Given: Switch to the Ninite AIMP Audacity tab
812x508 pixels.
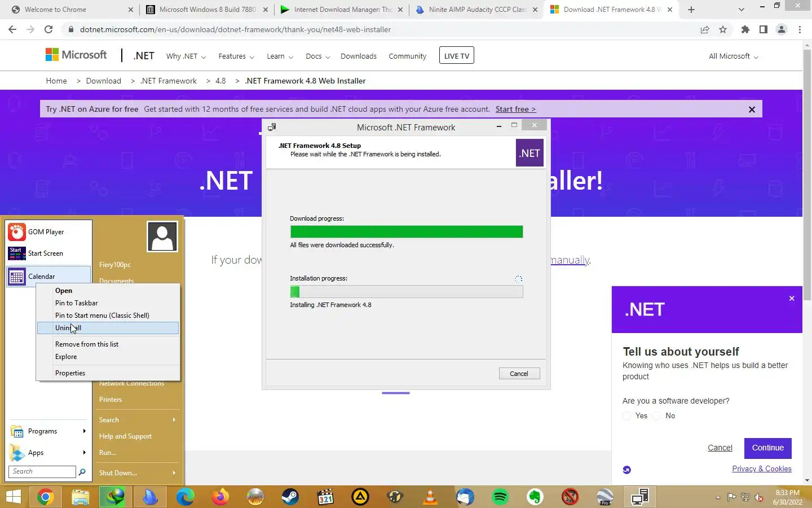Looking at the screenshot, I should pos(477,10).
